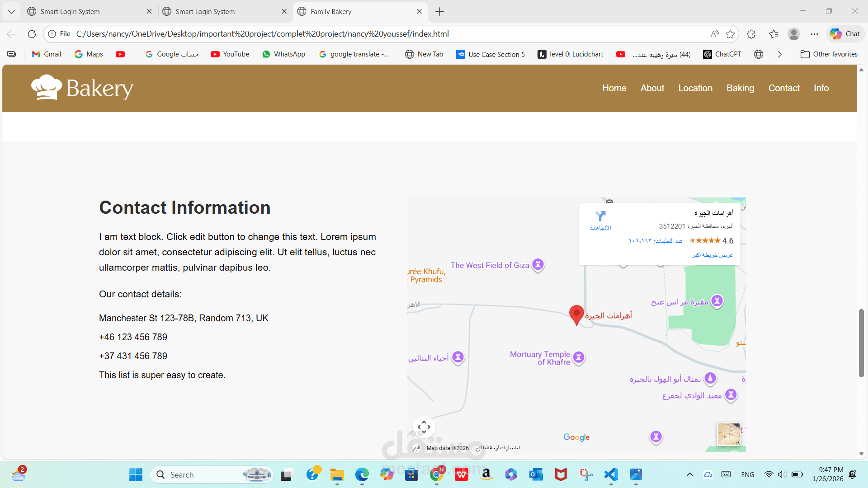Viewport: 868px width, 488px height.
Task: Click the red Giza Pyramids map pin
Action: pos(576,314)
